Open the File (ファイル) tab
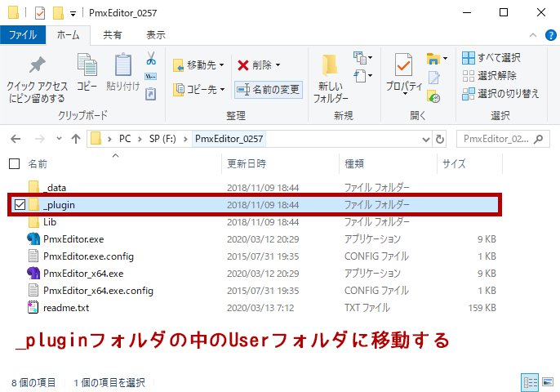 coord(23,35)
